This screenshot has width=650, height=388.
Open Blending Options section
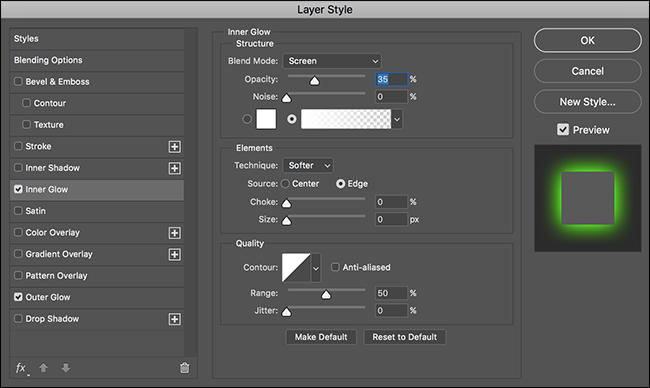click(x=97, y=61)
